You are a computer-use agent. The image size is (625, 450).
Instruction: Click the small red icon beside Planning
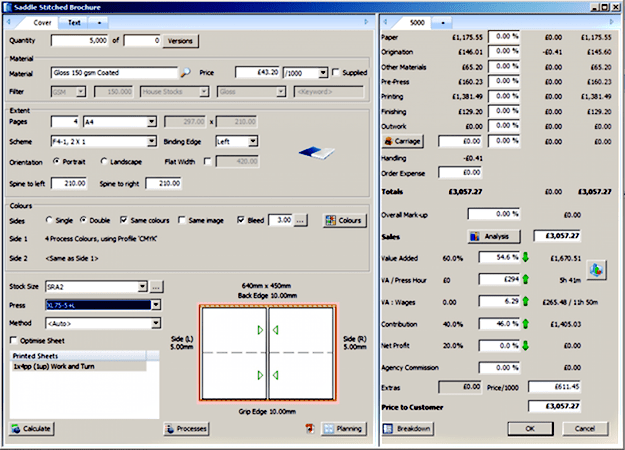coord(310,428)
